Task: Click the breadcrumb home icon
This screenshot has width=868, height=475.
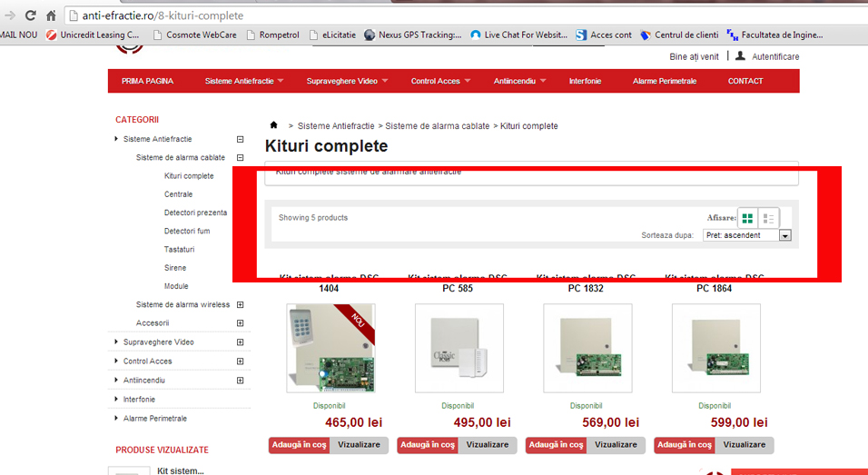Action: (x=273, y=125)
